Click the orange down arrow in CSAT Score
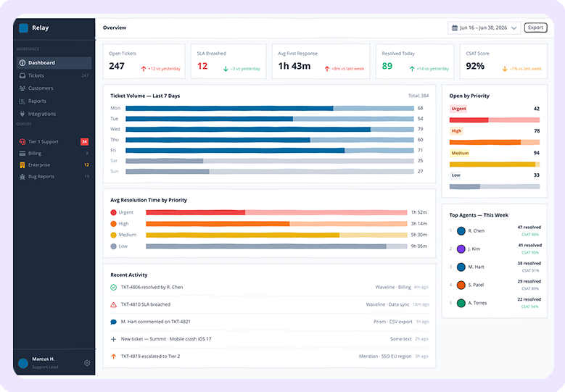The height and width of the screenshot is (392, 565). pyautogui.click(x=505, y=69)
